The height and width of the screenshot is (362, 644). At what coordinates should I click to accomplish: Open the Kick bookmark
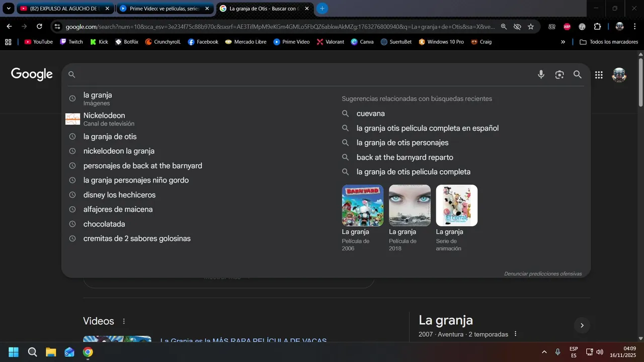[x=99, y=42]
